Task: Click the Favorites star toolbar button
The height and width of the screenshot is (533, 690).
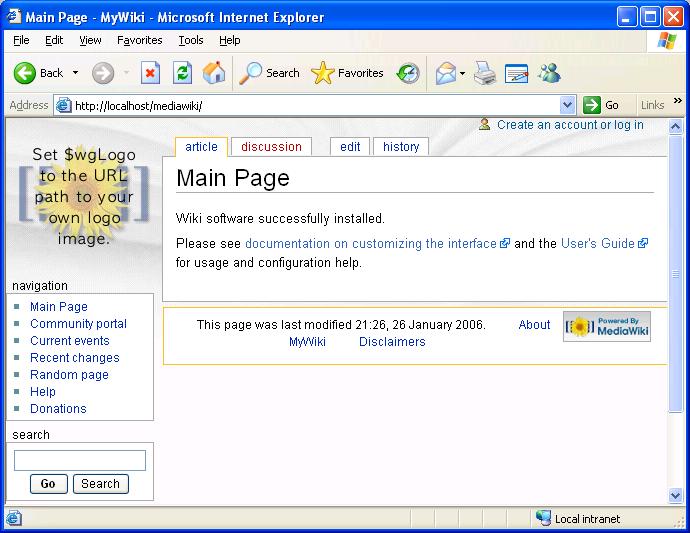Action: click(347, 73)
